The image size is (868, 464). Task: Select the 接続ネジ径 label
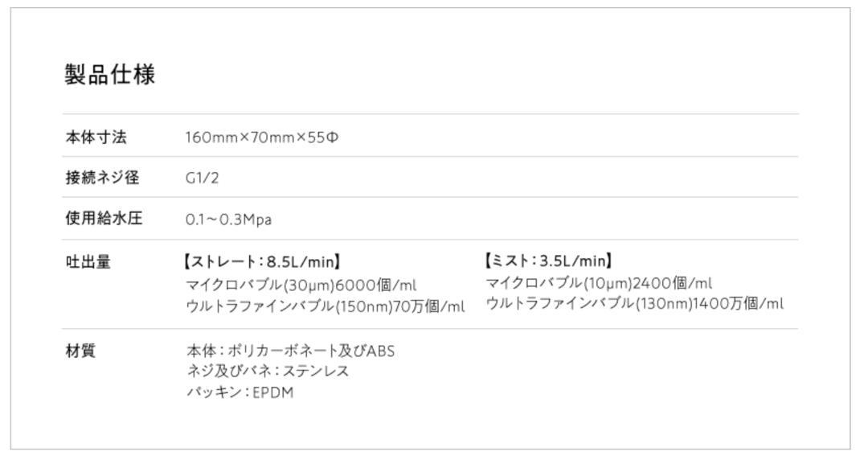102,177
